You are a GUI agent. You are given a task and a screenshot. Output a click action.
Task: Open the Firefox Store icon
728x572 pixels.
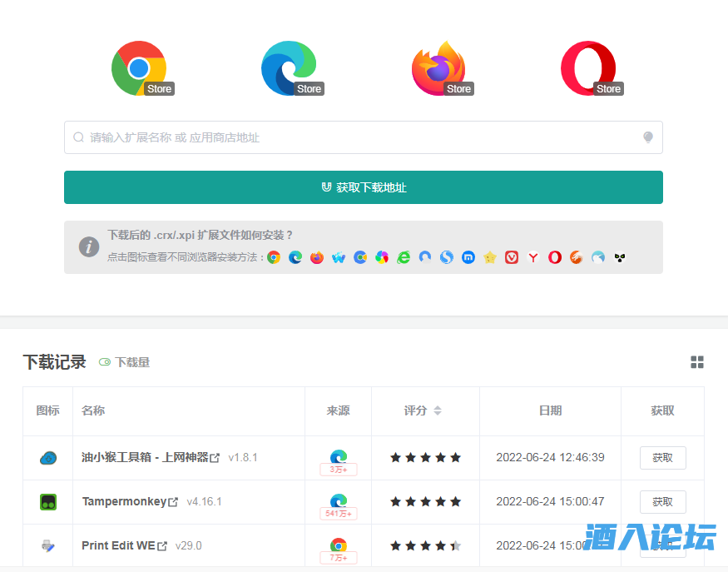pos(438,68)
